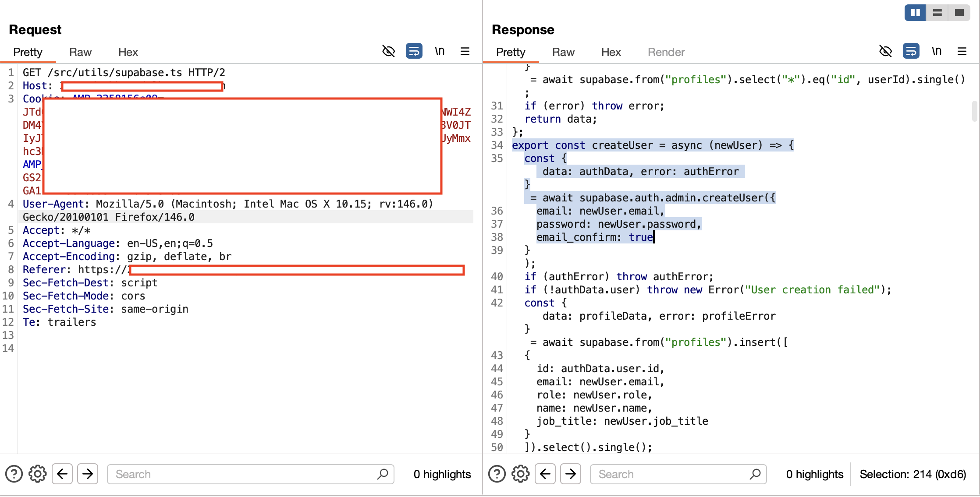980x497 pixels.
Task: Click the Request panel search field
Action: click(251, 474)
